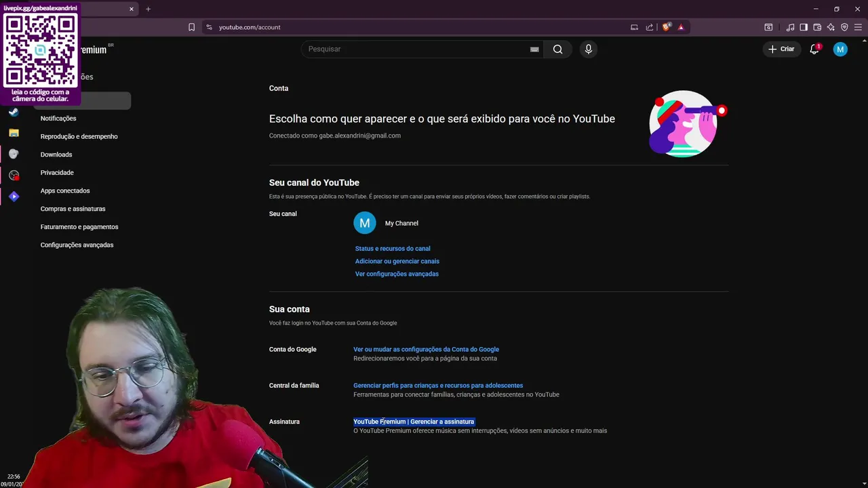Screen dimensions: 868x488
Task: Open the browser hamburger menu
Action: tap(859, 27)
